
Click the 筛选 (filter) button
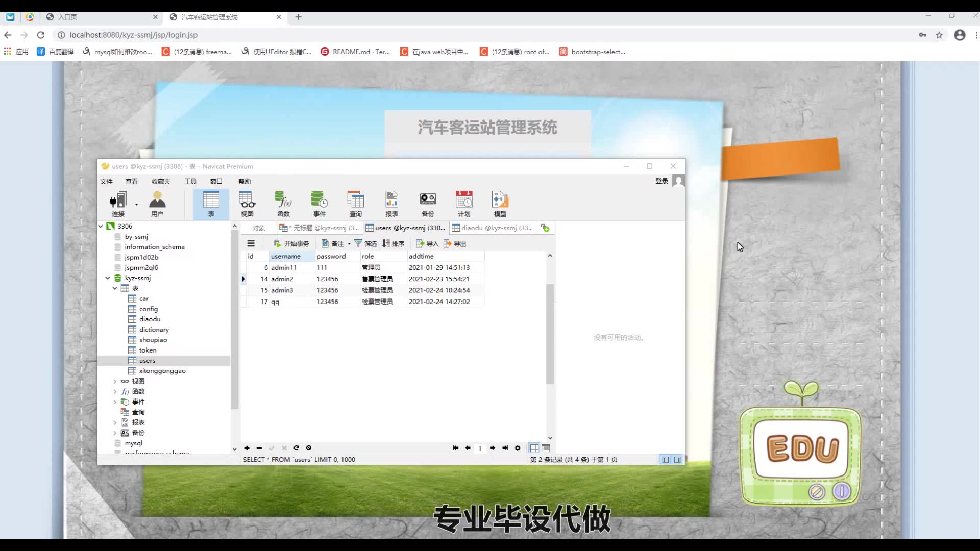(x=365, y=244)
